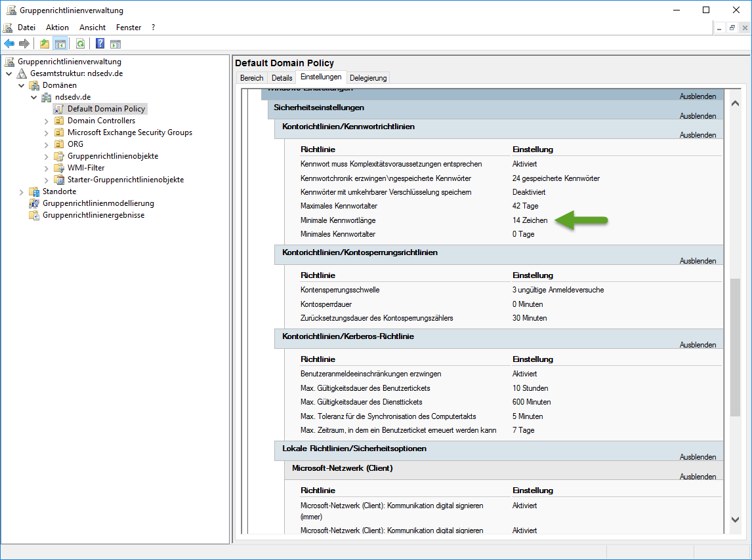Click Ausblenden for the Kontosperrungsrichtlinien section
This screenshot has width=752, height=560.
pyautogui.click(x=698, y=261)
